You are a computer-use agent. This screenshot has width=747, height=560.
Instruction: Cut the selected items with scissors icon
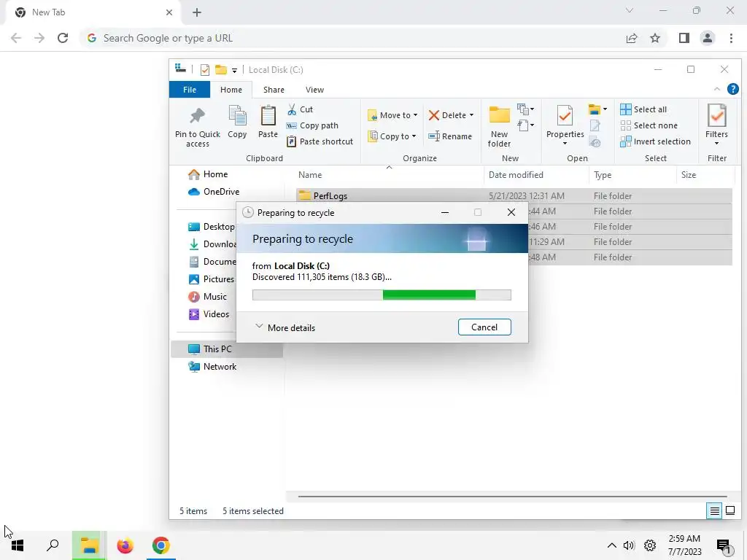(x=292, y=109)
